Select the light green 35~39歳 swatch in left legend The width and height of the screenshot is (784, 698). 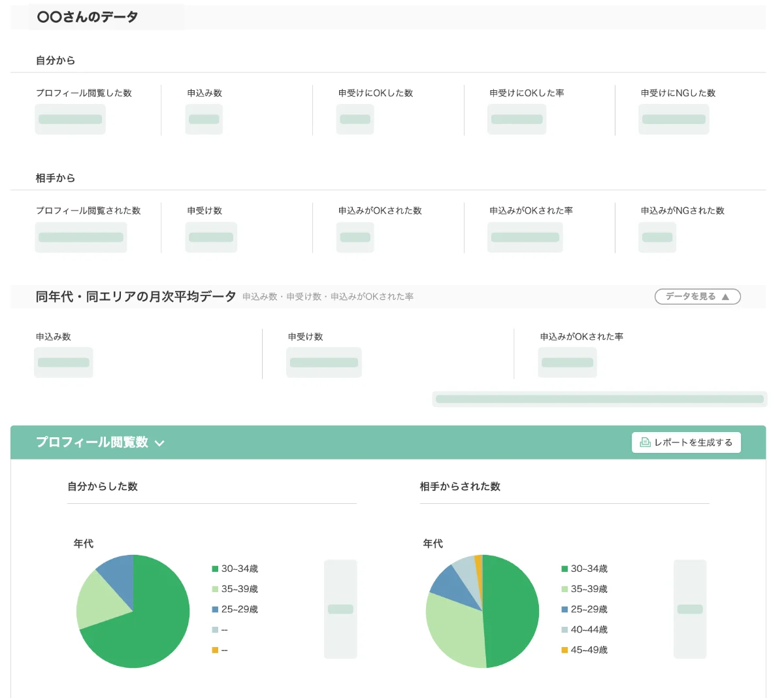click(x=215, y=590)
